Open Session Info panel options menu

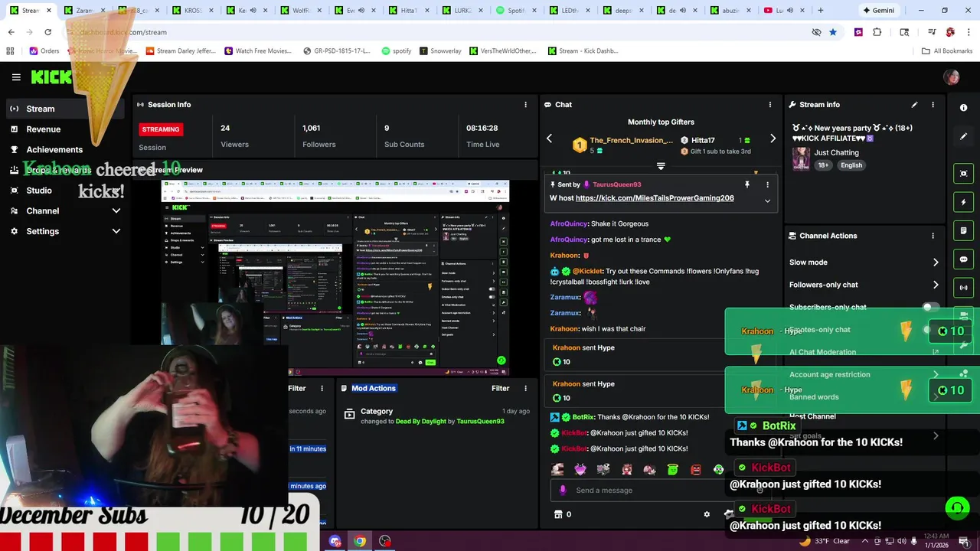[x=525, y=105]
